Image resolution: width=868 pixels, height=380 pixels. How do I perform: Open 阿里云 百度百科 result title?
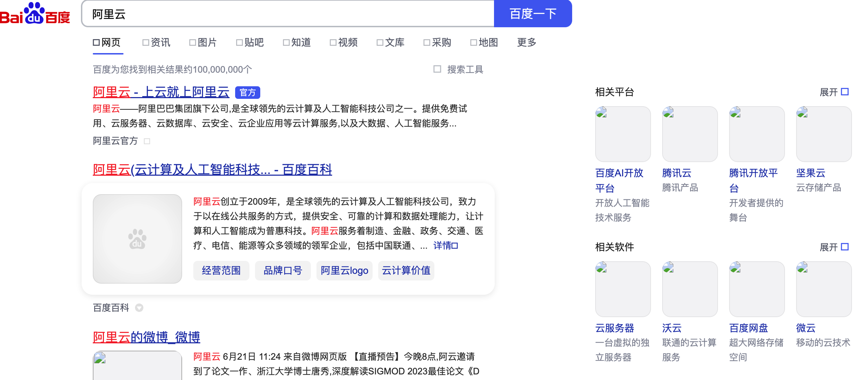pos(212,170)
